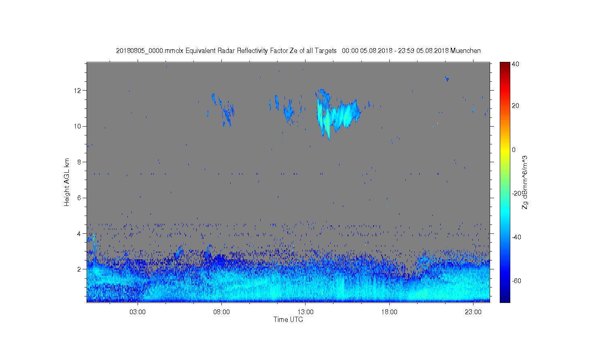Click the 'Height AGL km' y-axis label
Viewport: 607px width, 364px height.
point(67,182)
